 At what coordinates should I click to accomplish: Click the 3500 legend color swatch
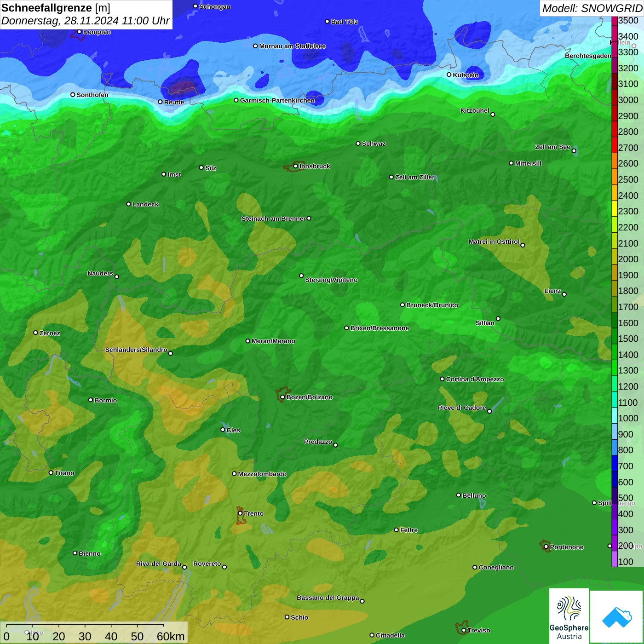click(615, 21)
